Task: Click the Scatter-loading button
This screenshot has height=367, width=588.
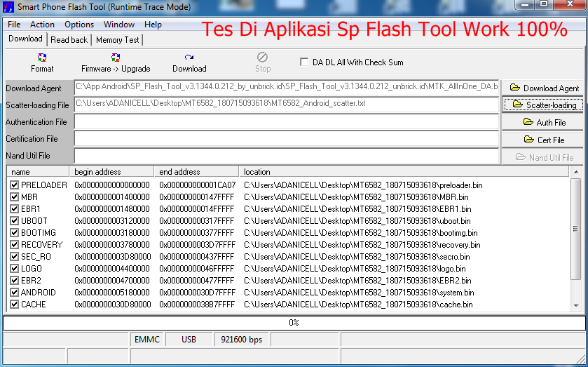Action: (542, 105)
